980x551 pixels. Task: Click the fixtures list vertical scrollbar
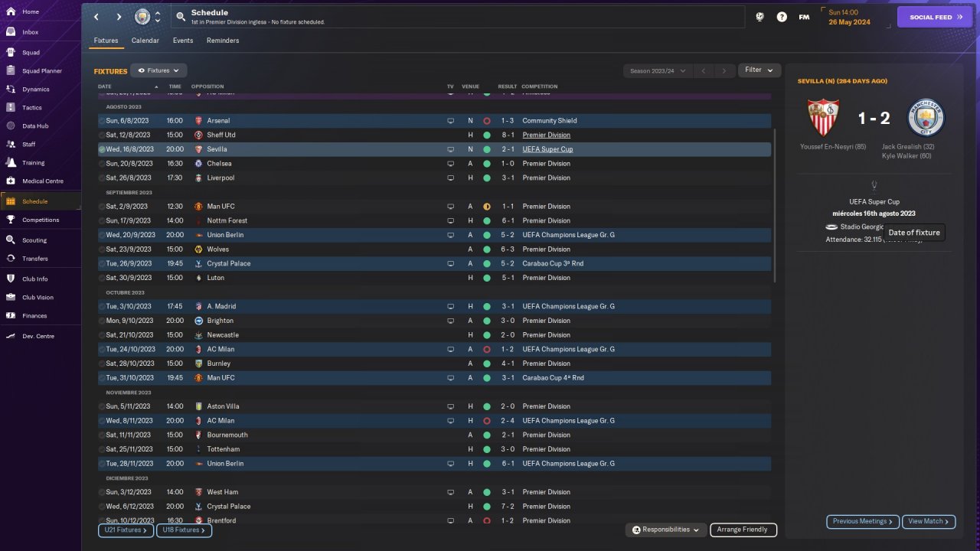[x=774, y=205]
